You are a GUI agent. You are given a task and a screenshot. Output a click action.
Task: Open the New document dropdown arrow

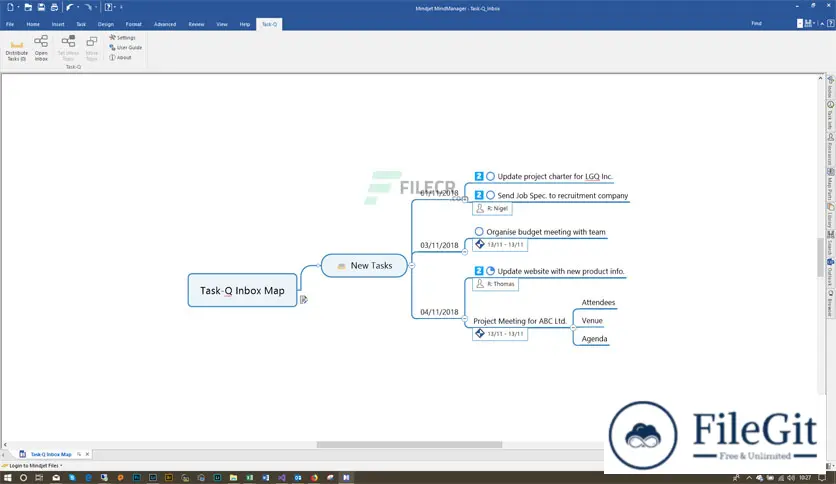pyautogui.click(x=18, y=7)
